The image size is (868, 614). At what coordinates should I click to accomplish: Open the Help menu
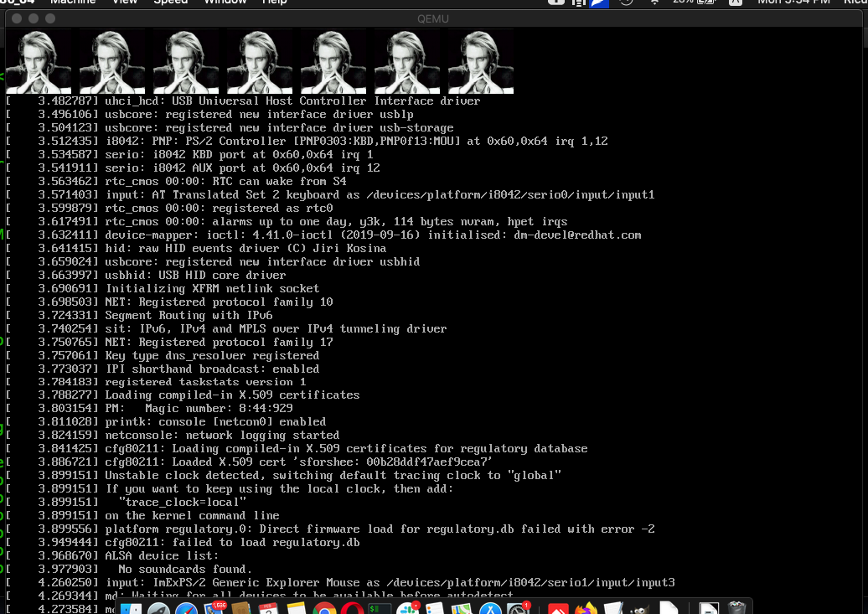pyautogui.click(x=275, y=3)
